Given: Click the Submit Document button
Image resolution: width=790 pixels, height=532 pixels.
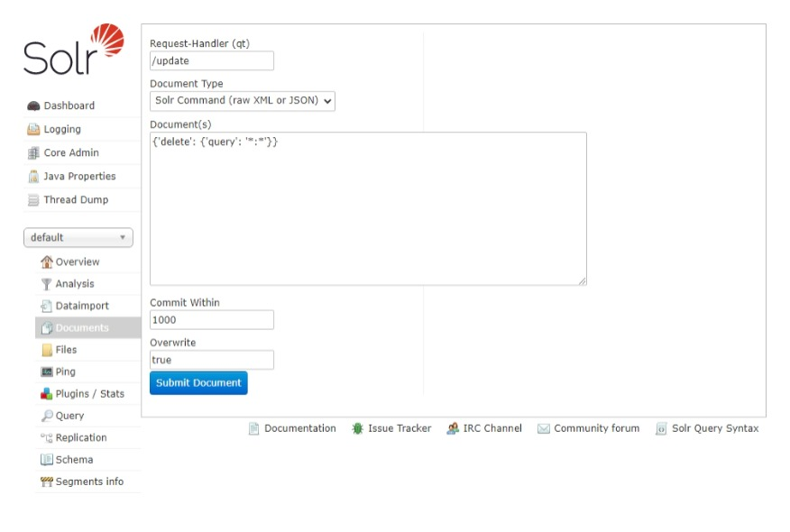Looking at the screenshot, I should point(198,383).
